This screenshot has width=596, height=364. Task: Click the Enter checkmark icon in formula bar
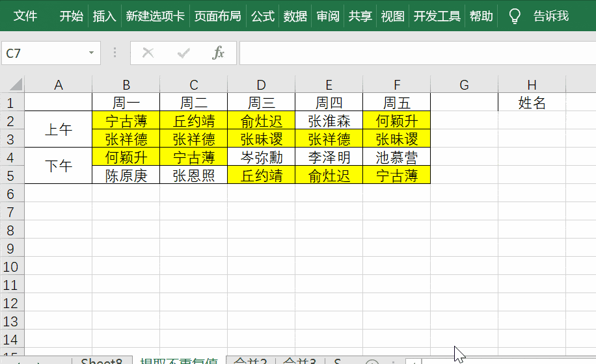click(183, 53)
